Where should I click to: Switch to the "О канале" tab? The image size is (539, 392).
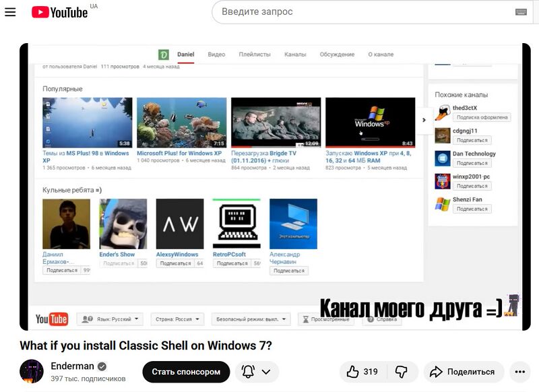coord(381,55)
